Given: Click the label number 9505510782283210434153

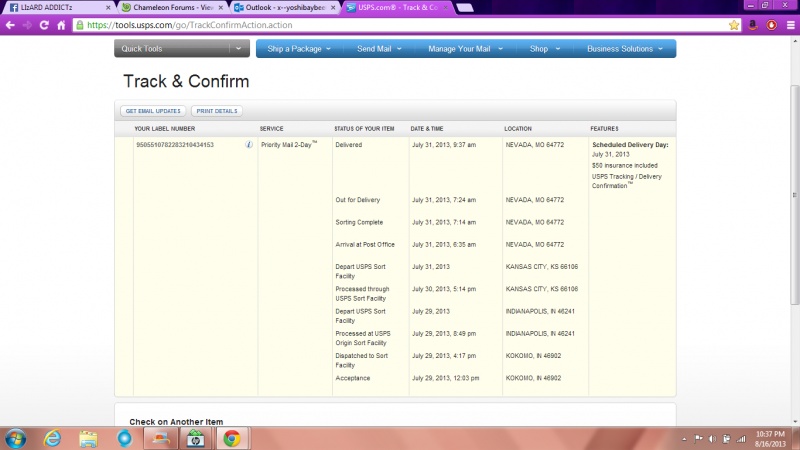Looking at the screenshot, I should pyautogui.click(x=175, y=145).
